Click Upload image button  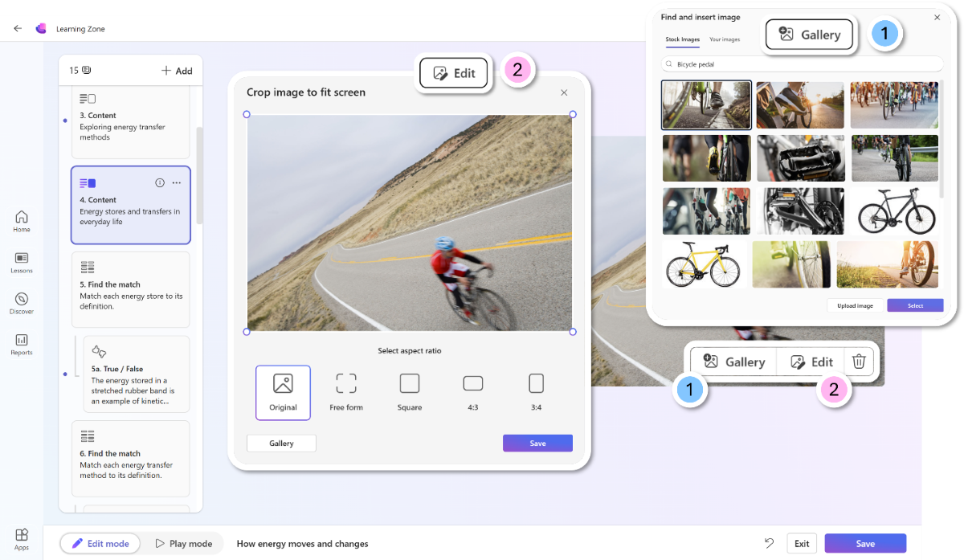[x=855, y=306]
